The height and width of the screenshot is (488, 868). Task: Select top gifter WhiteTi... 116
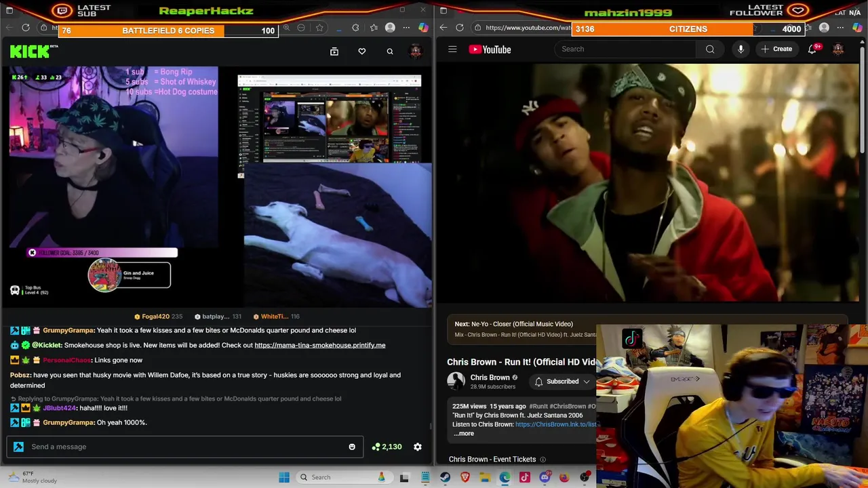click(276, 317)
